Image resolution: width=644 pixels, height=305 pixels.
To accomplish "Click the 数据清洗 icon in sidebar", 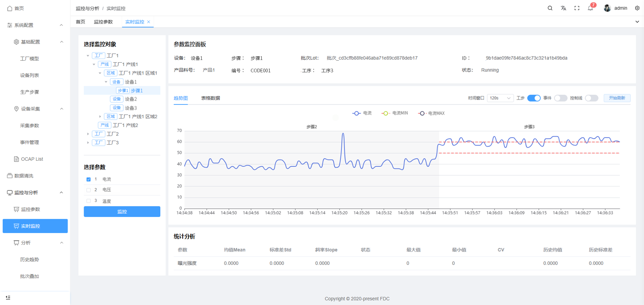I will click(x=10, y=176).
